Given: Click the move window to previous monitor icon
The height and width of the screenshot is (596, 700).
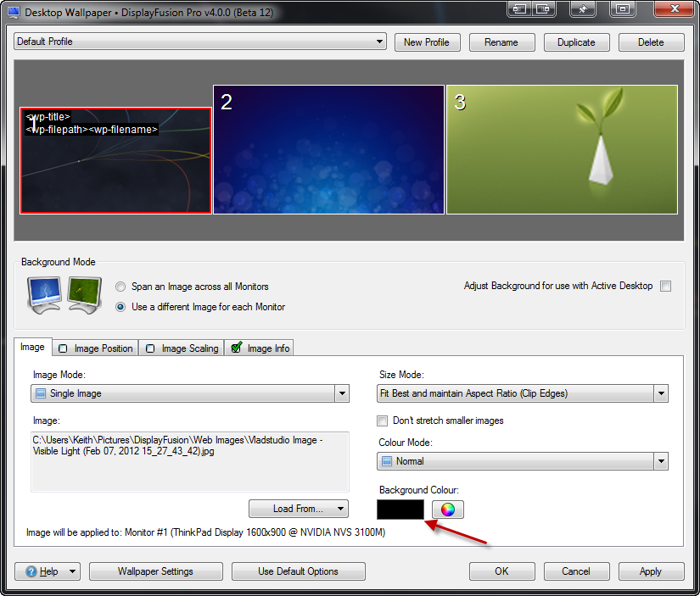Looking at the screenshot, I should [518, 9].
